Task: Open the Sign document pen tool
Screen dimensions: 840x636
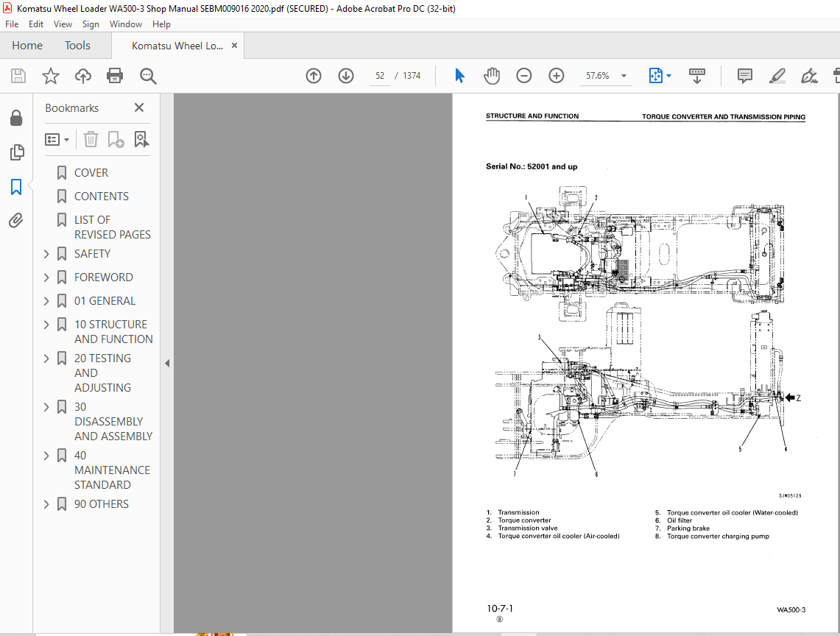Action: click(x=809, y=76)
